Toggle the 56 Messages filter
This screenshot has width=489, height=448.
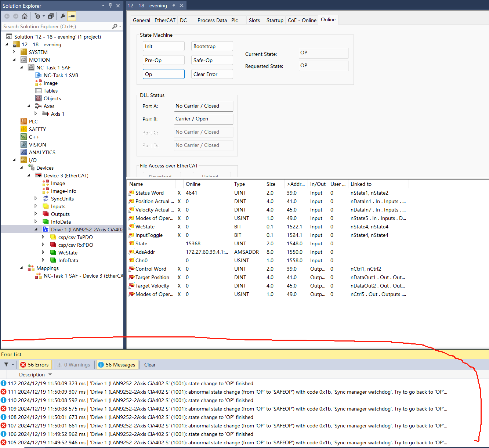click(117, 365)
